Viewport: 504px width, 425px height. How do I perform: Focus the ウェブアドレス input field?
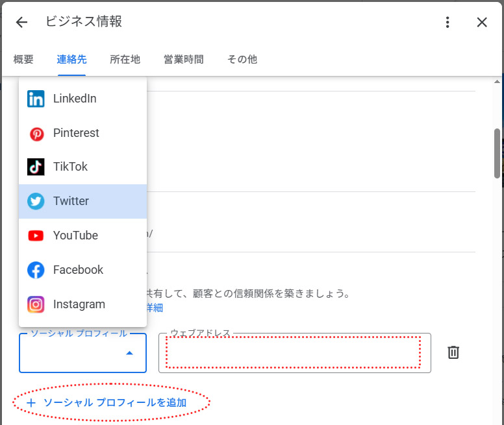click(x=295, y=353)
